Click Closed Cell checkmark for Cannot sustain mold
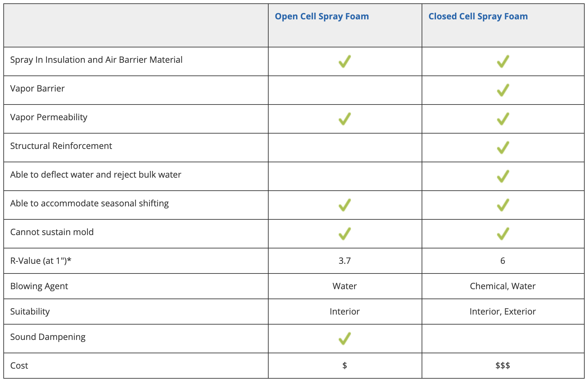The image size is (588, 382). [x=502, y=234]
